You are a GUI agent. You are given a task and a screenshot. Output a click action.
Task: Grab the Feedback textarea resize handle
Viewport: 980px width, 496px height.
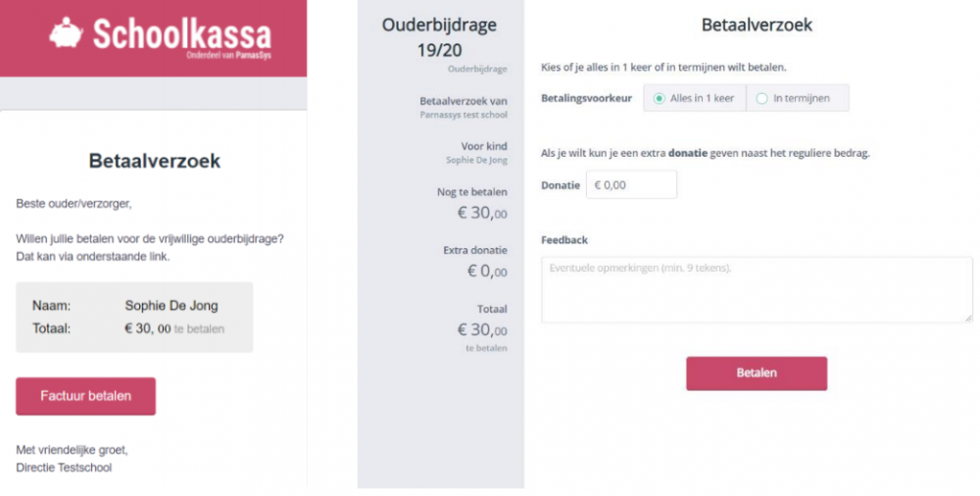pos(968,317)
